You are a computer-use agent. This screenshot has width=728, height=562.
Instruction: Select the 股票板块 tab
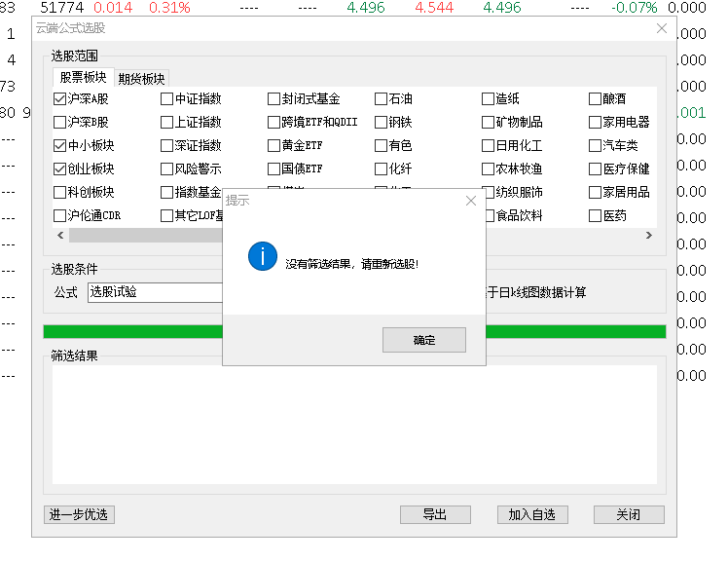pyautogui.click(x=83, y=78)
